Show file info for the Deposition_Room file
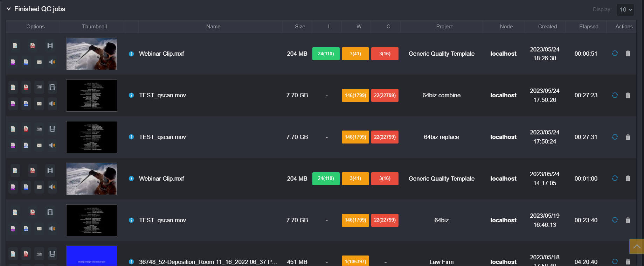The height and width of the screenshot is (266, 644). click(x=131, y=262)
